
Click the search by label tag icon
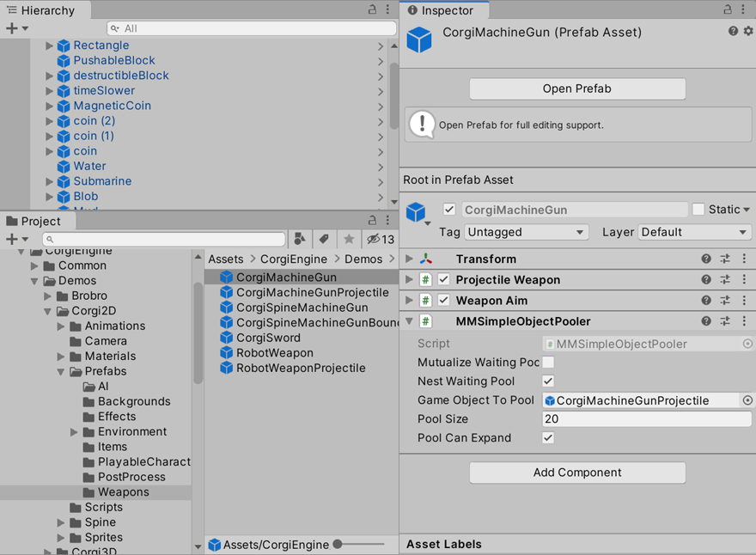pos(324,239)
